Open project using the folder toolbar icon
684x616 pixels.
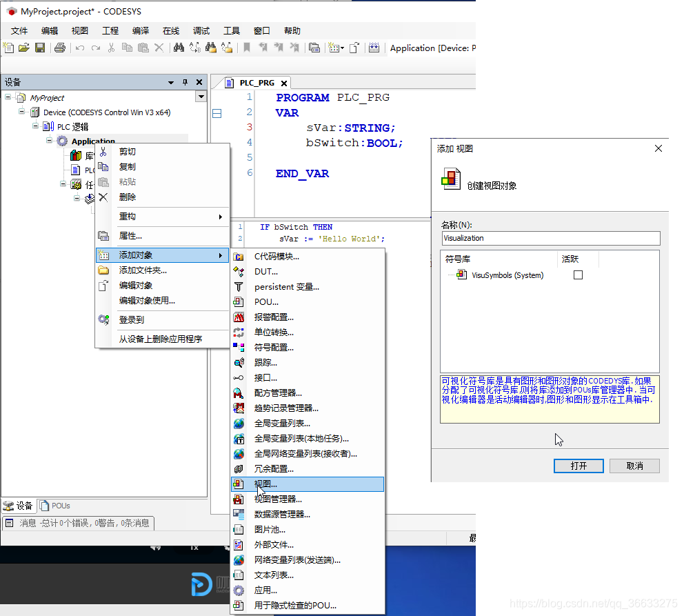click(24, 48)
